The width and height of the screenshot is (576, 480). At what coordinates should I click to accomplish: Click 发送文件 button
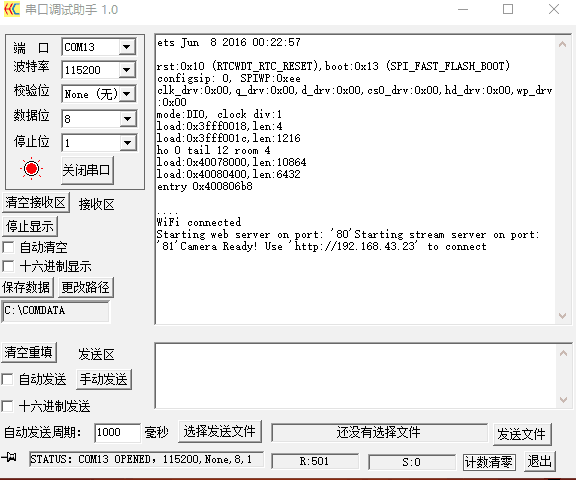click(522, 434)
